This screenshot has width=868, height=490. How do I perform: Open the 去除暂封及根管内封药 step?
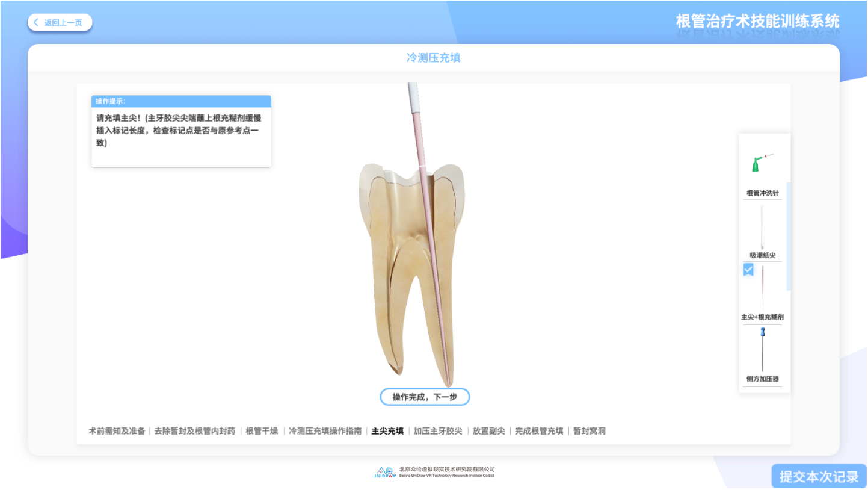click(x=195, y=431)
